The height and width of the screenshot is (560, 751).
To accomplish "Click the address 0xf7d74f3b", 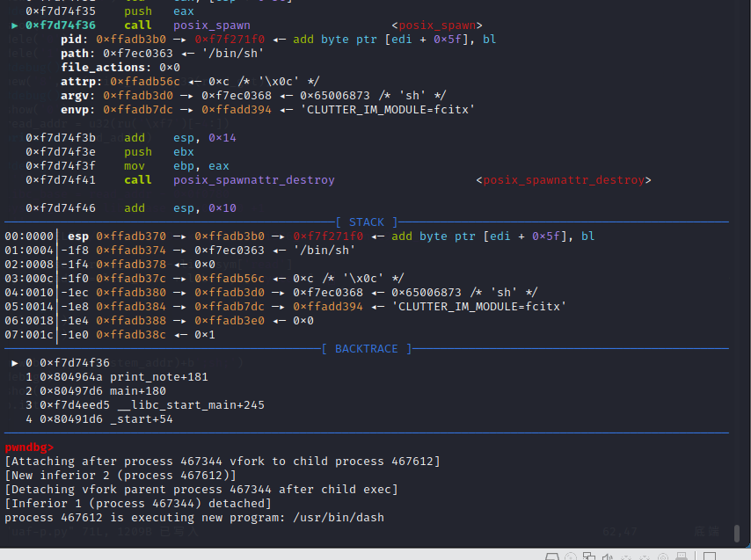I will click(61, 138).
